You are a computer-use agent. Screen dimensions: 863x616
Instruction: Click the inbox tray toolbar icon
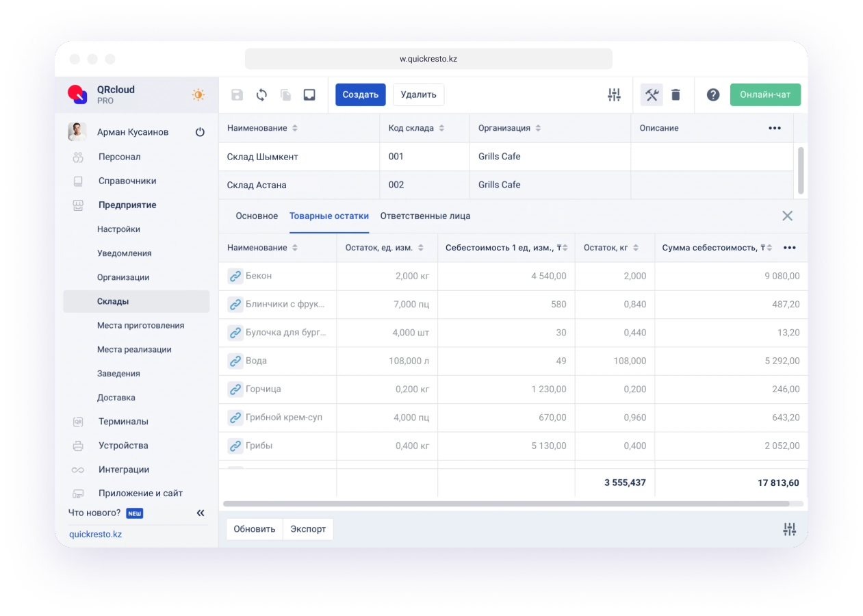[309, 95]
